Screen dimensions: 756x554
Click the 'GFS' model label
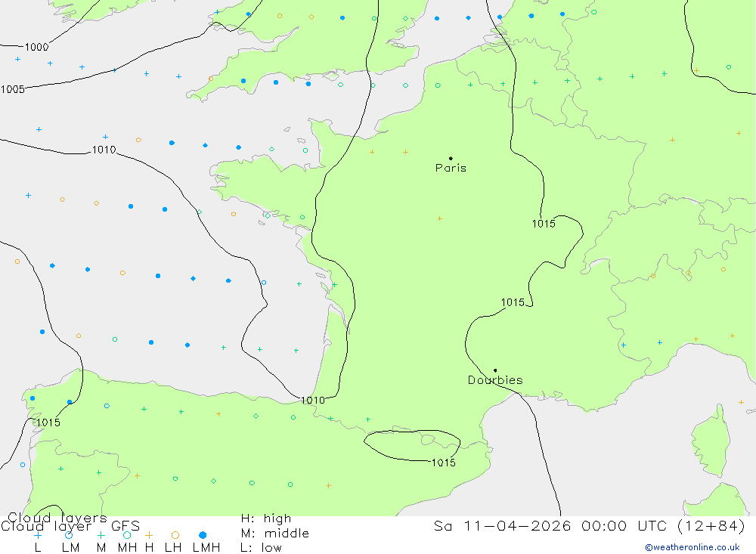(125, 526)
